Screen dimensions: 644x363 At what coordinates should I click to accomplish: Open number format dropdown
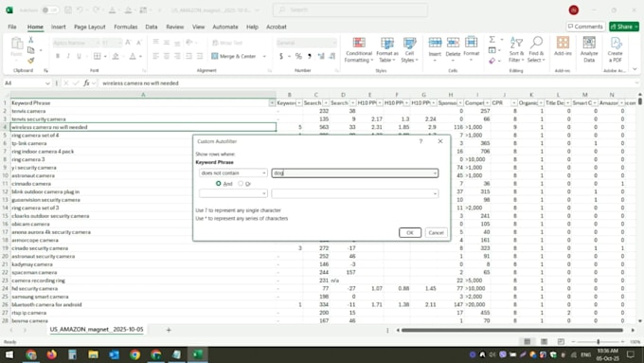(x=334, y=43)
